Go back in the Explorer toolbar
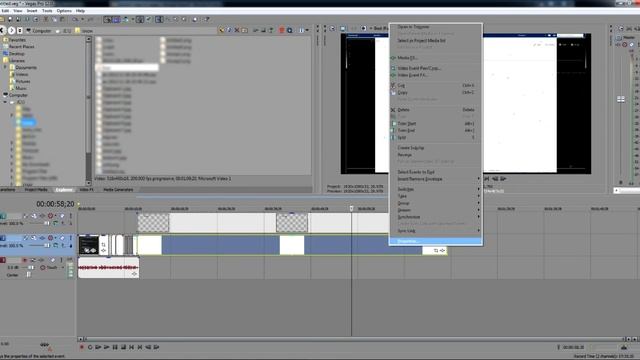Viewport: 640px width, 360px height. [2, 31]
